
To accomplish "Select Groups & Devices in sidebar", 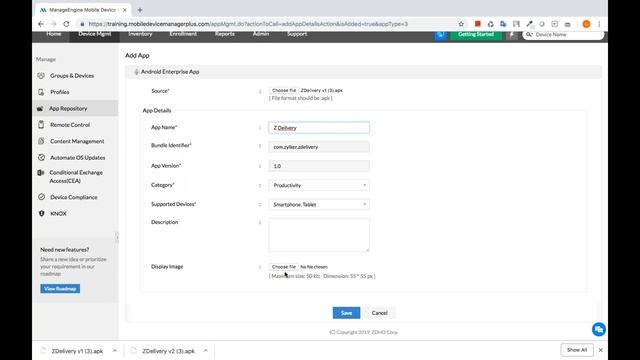I will (x=72, y=76).
